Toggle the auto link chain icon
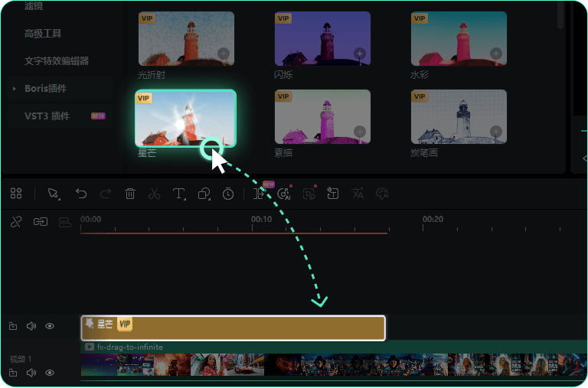588x388 pixels. click(40, 222)
